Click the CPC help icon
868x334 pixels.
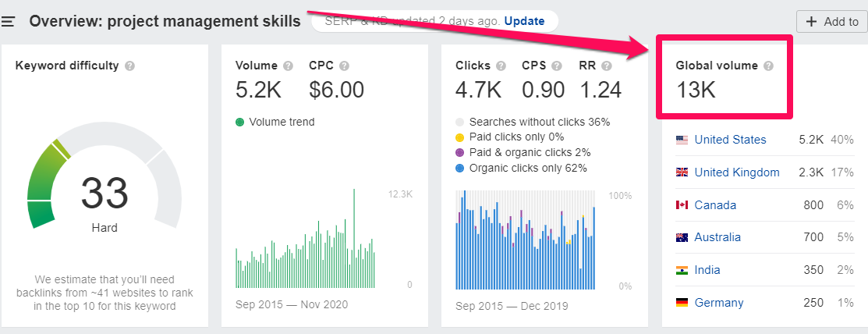(x=344, y=66)
